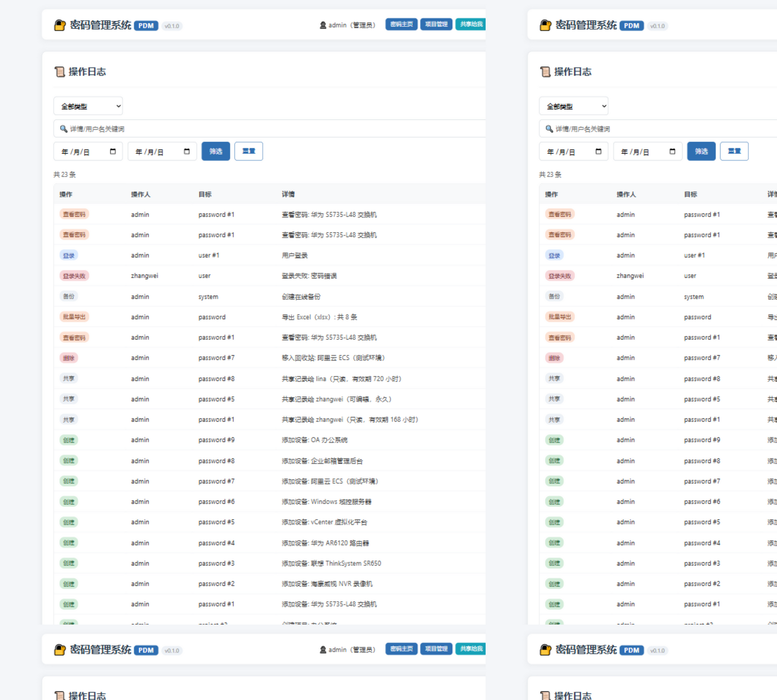Click the lock logo in lower-left page header

click(x=60, y=650)
